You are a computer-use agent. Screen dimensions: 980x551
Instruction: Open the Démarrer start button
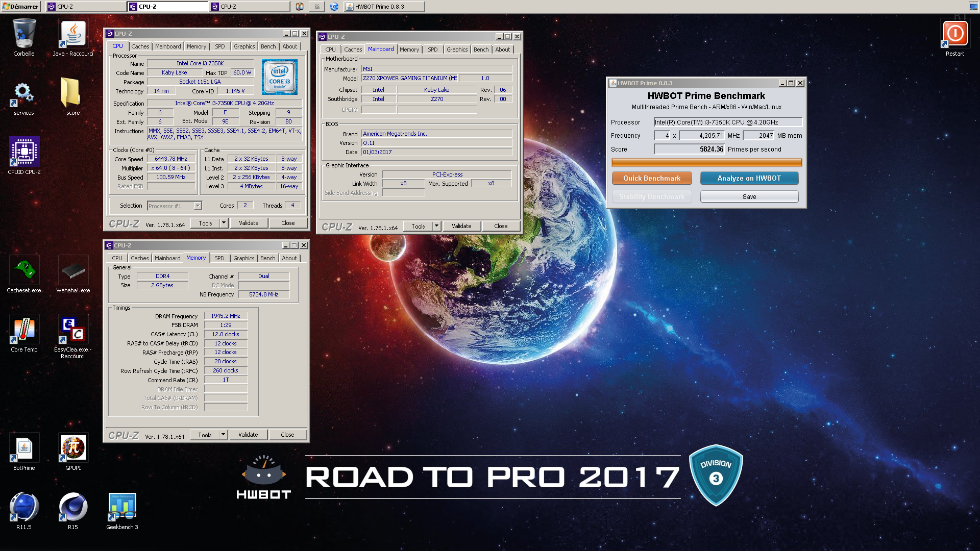(20, 7)
